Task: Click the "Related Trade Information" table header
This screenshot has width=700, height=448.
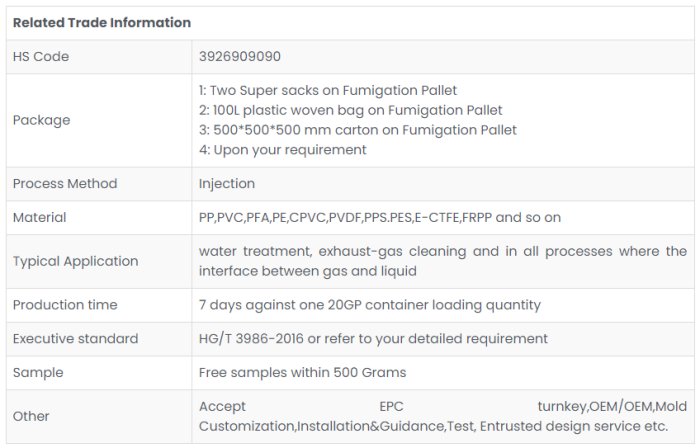Action: tap(101, 23)
